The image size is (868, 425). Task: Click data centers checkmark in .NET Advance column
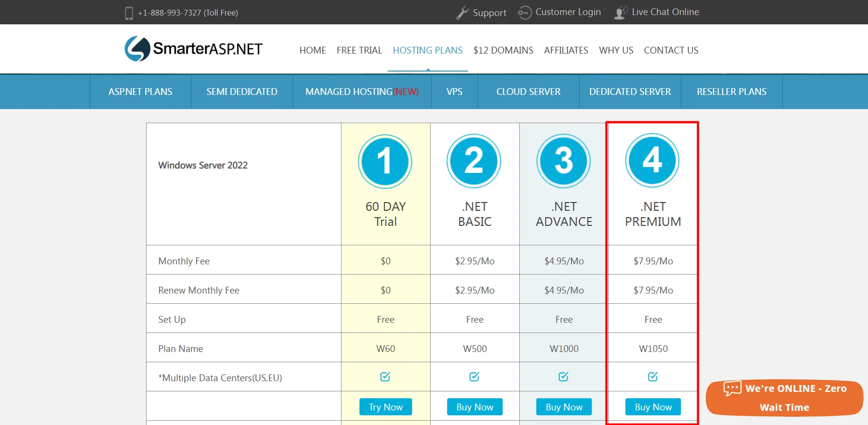pyautogui.click(x=564, y=376)
